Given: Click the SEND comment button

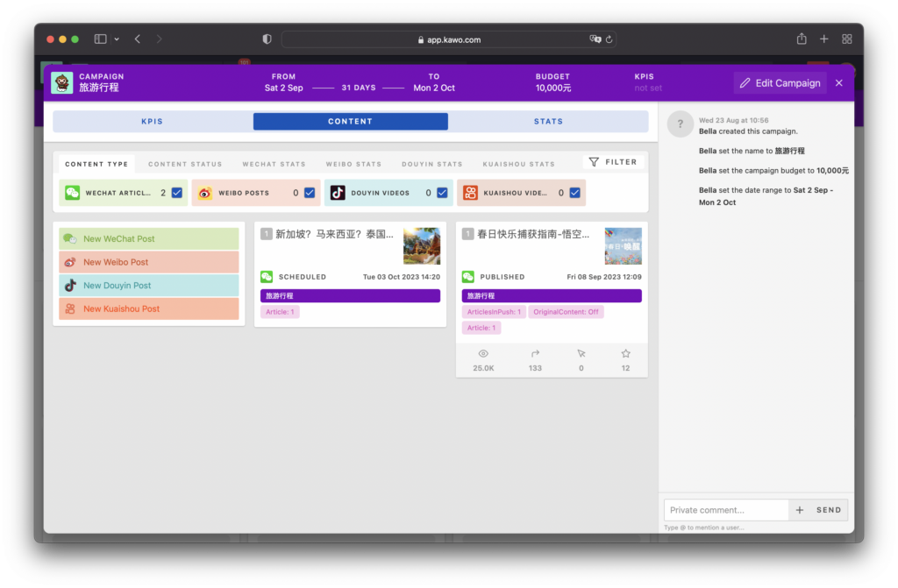Looking at the screenshot, I should click(x=829, y=510).
